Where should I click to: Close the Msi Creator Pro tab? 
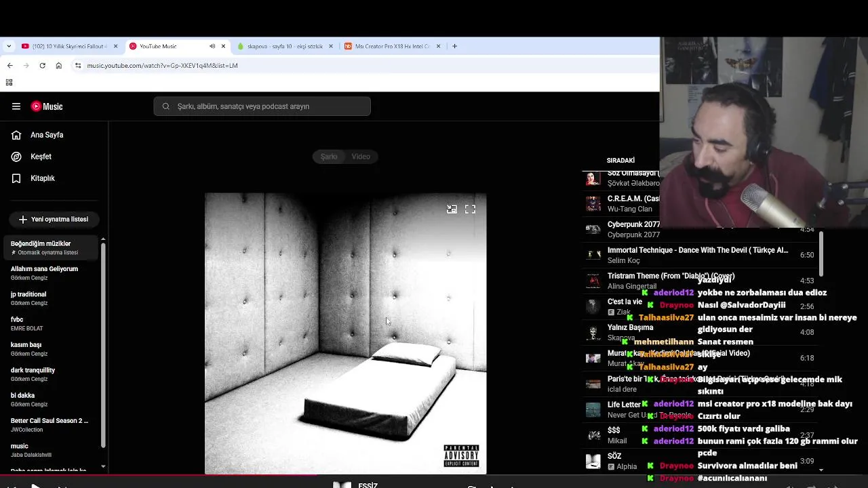coord(438,46)
